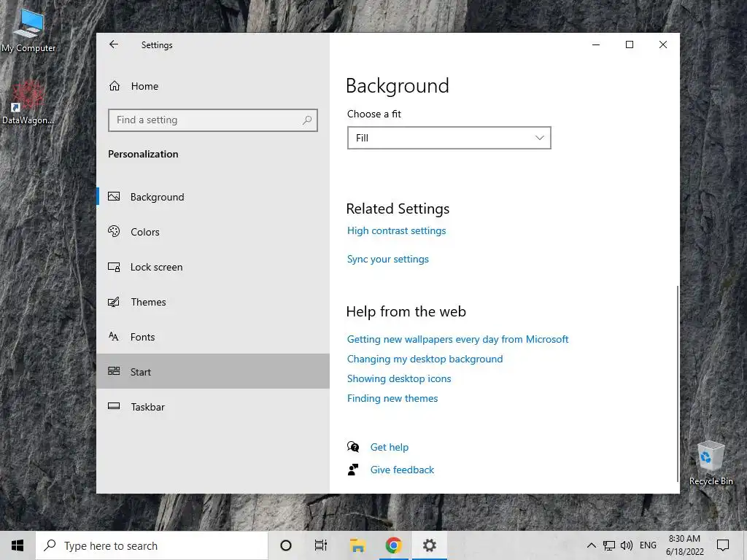Open the notification center icon
The width and height of the screenshot is (747, 560).
click(x=723, y=545)
